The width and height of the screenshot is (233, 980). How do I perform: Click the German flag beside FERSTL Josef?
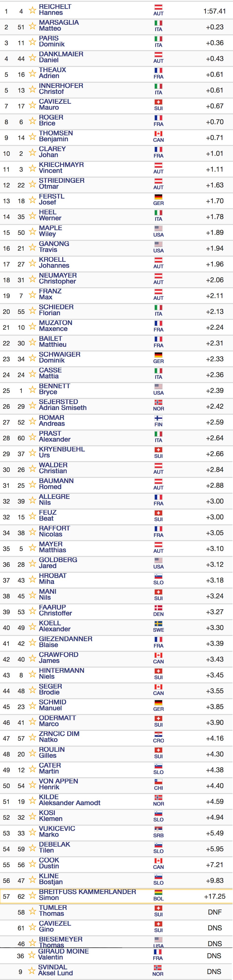158,197
